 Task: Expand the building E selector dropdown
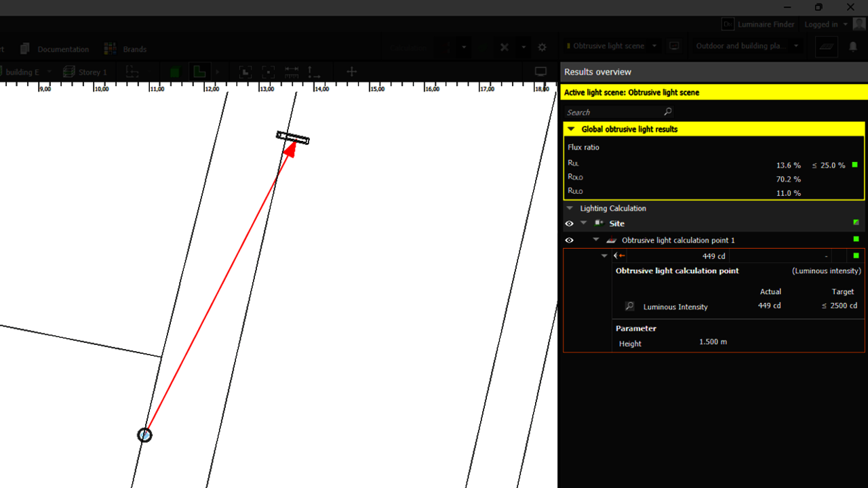49,71
